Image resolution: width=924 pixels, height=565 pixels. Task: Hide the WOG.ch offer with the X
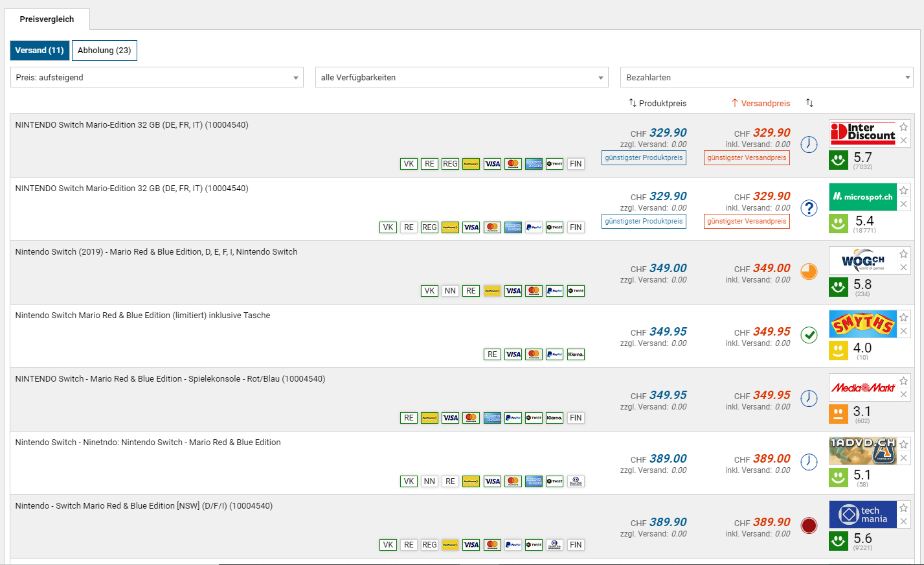pyautogui.click(x=904, y=268)
